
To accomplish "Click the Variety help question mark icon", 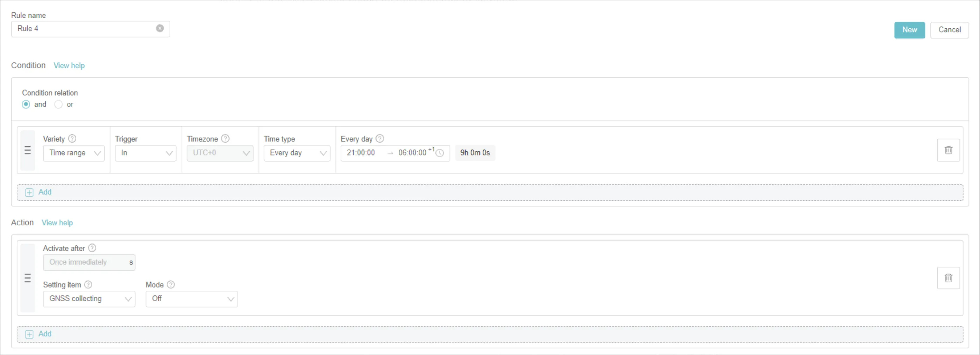I will 72,139.
